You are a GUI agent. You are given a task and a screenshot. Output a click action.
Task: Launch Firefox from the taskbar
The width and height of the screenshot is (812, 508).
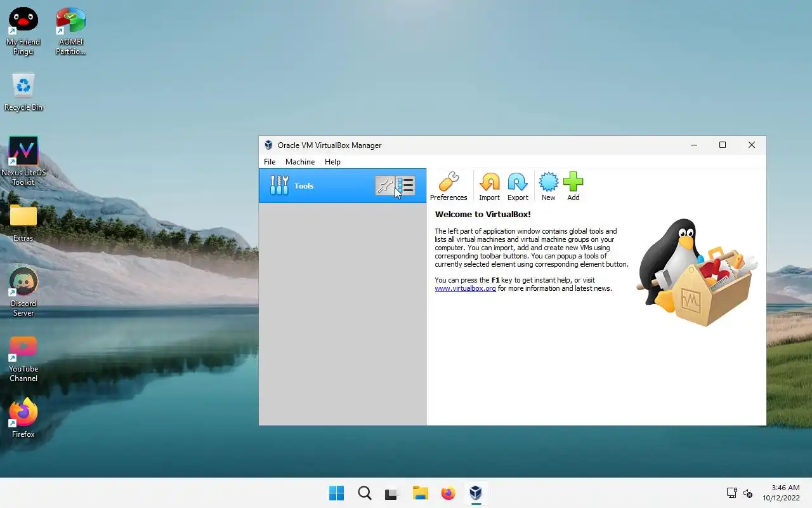tap(448, 493)
